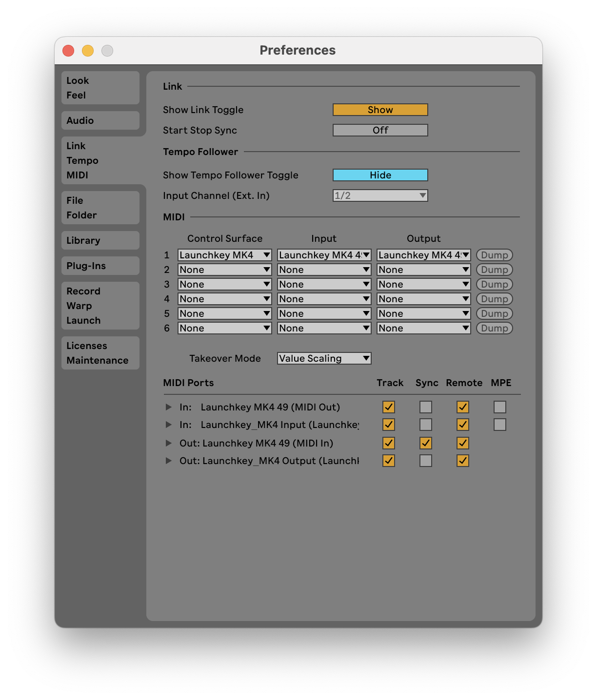Disable Remote for In: Launchkey MK4 49
The height and width of the screenshot is (700, 597).
pos(463,407)
